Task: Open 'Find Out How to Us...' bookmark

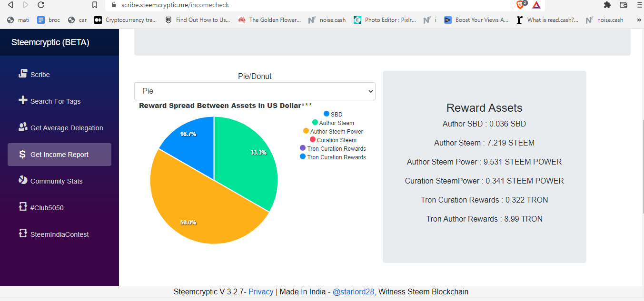Action: tap(198, 20)
